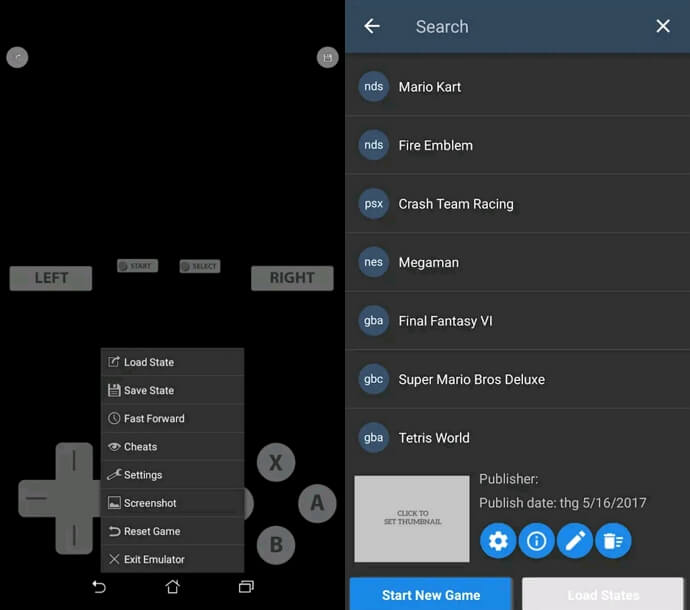Select Final Fantasy VI entry
This screenshot has width=690, height=610.
pyautogui.click(x=518, y=321)
